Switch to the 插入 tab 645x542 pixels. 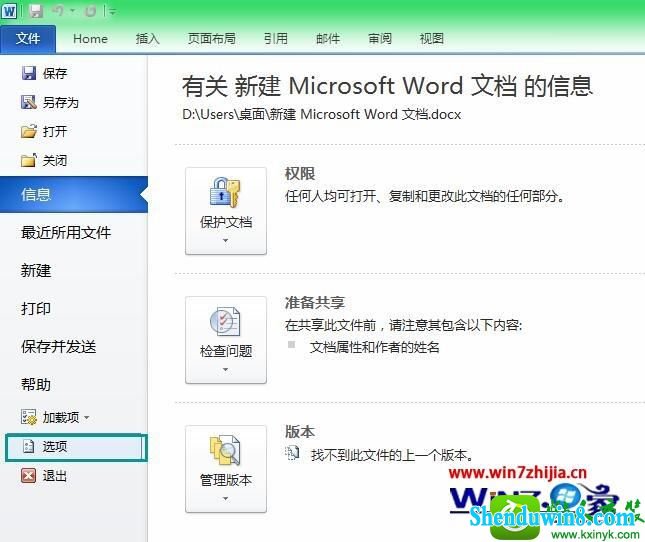[147, 39]
